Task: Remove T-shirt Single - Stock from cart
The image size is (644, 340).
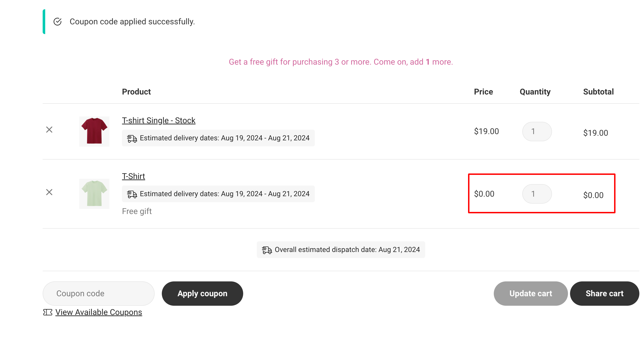Action: pyautogui.click(x=49, y=130)
